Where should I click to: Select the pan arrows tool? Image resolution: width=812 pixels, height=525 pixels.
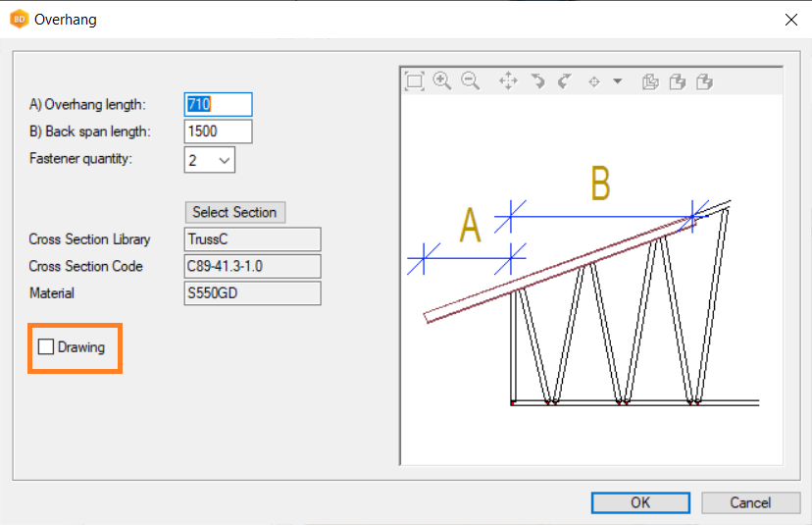point(508,81)
